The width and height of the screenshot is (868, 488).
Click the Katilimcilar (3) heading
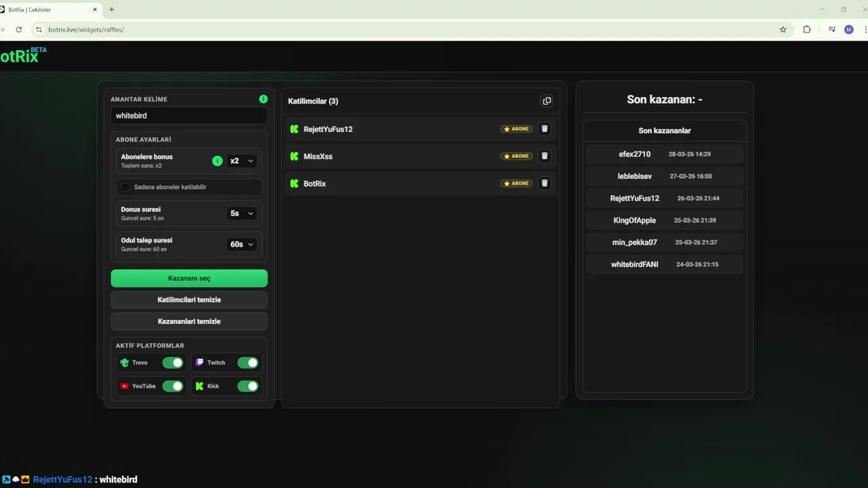[313, 101]
